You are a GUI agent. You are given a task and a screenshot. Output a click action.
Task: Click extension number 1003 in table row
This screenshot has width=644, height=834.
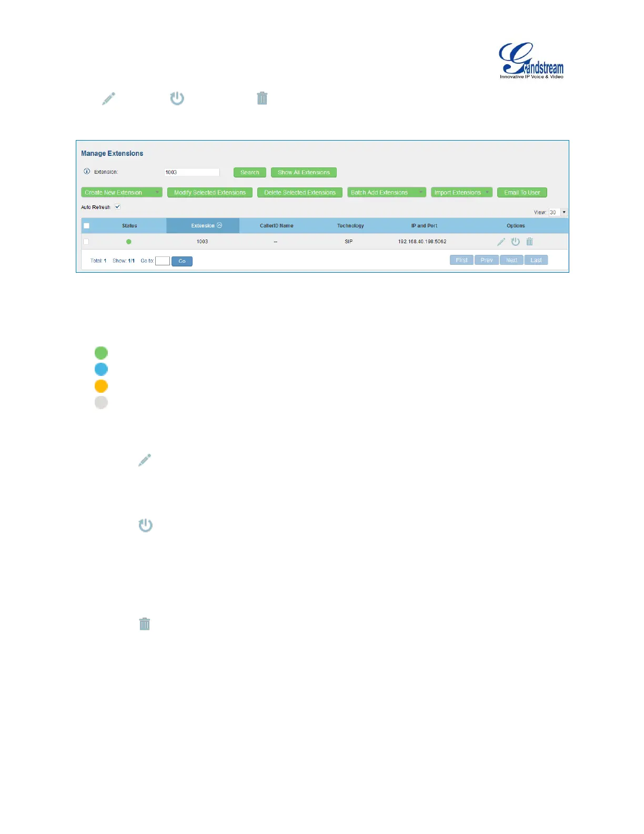[x=203, y=242]
